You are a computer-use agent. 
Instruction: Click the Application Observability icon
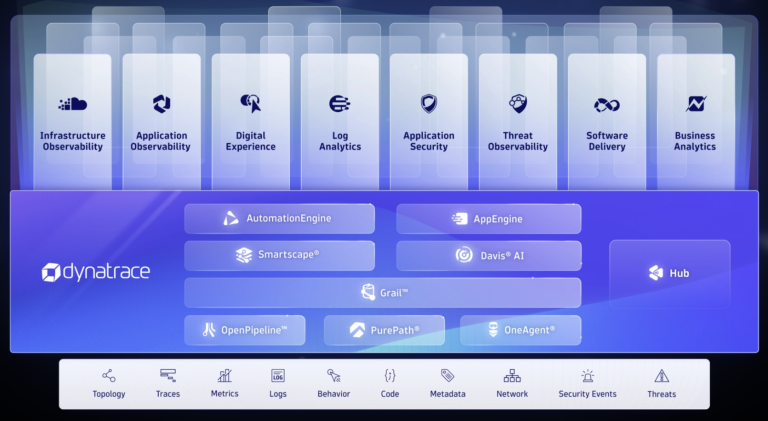tap(161, 104)
